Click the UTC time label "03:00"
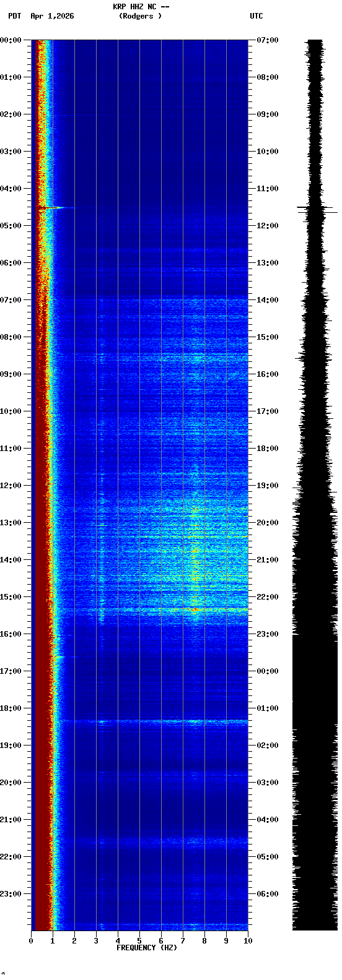The height and width of the screenshot is (980, 342). pyautogui.click(x=268, y=783)
